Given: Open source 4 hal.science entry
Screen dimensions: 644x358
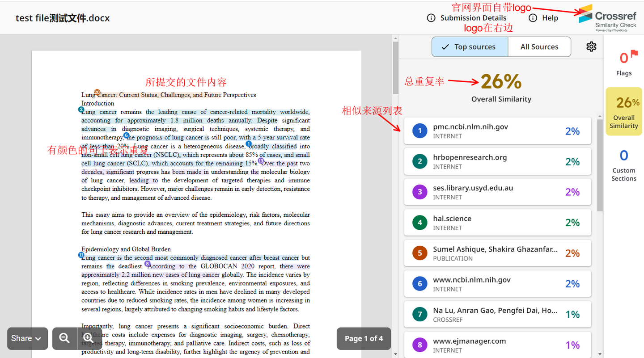Looking at the screenshot, I should pyautogui.click(x=497, y=222).
